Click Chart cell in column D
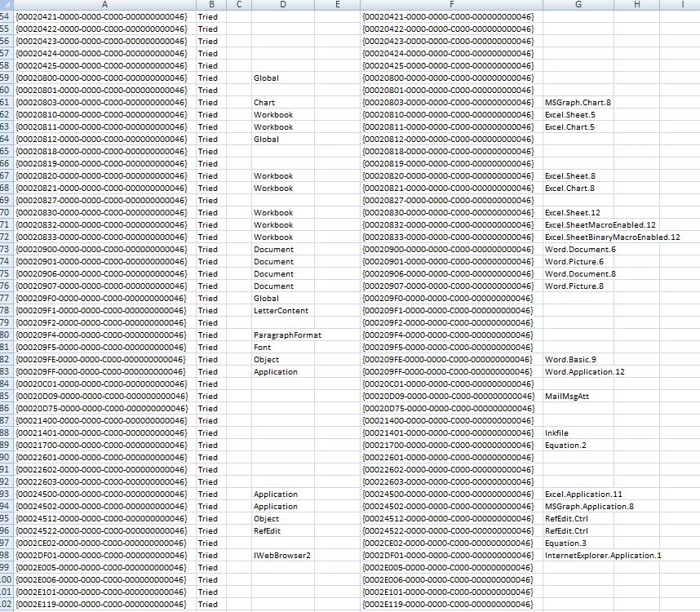This screenshot has height=612, width=700. (283, 103)
